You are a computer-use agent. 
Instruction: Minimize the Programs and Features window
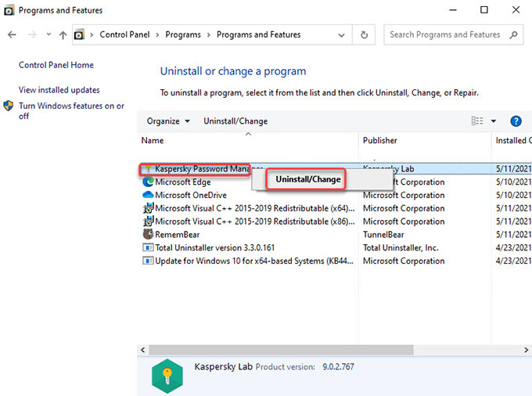tap(453, 10)
